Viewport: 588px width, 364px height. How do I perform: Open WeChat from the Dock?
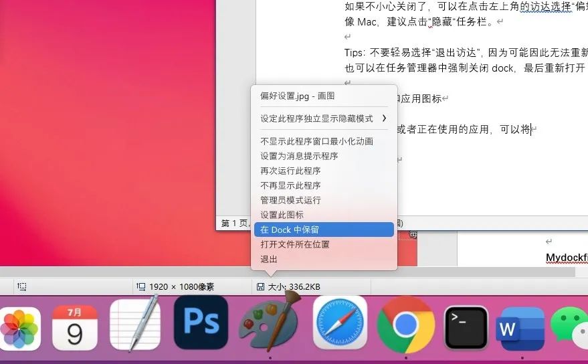click(x=569, y=329)
